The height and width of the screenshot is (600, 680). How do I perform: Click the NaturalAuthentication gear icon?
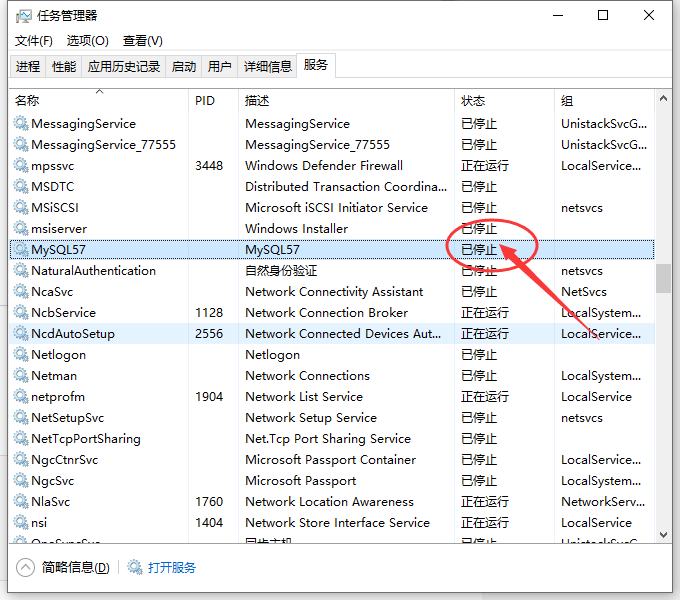coord(21,270)
